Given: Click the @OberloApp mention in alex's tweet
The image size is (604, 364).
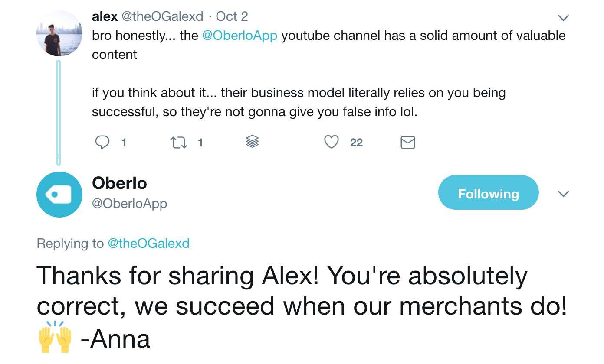Looking at the screenshot, I should tap(240, 36).
